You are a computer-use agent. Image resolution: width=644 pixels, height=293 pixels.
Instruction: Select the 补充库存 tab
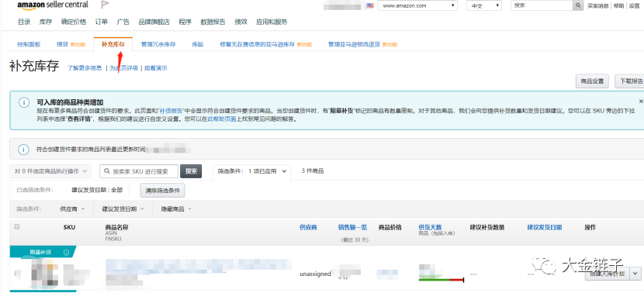pos(113,44)
